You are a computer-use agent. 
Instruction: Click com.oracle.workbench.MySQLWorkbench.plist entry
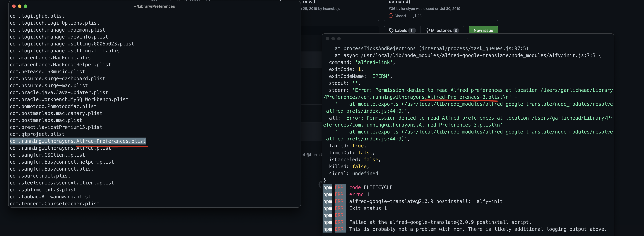[69, 99]
